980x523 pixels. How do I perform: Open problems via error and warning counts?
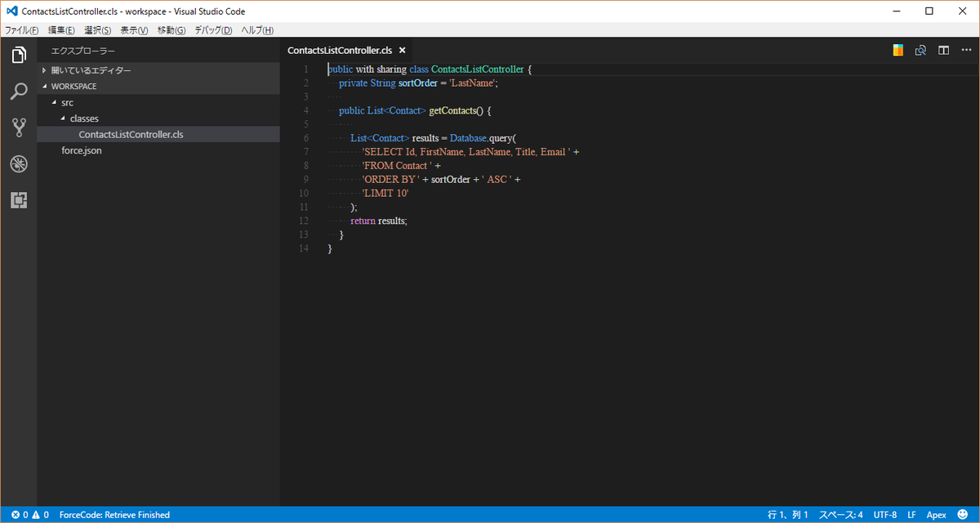tap(30, 515)
